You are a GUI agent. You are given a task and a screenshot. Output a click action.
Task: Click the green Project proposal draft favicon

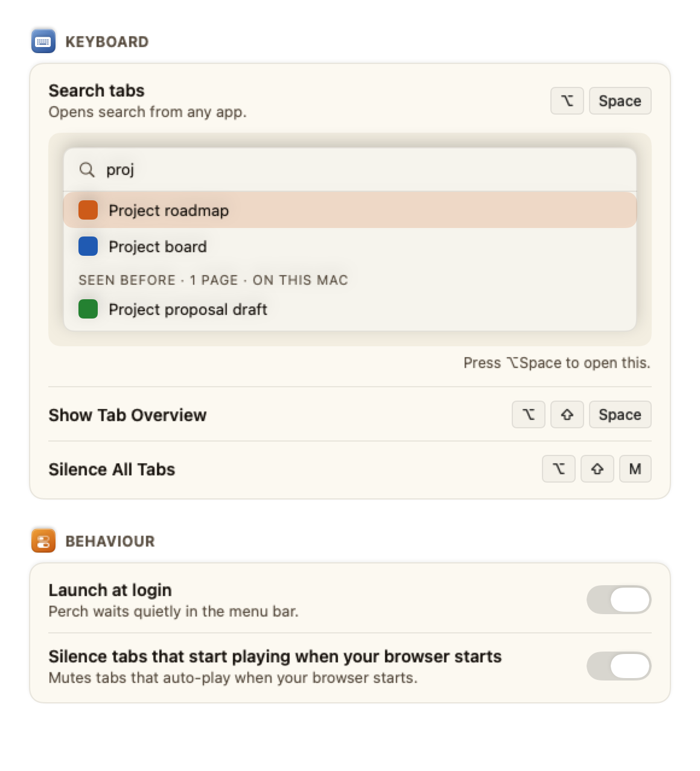[x=88, y=309]
